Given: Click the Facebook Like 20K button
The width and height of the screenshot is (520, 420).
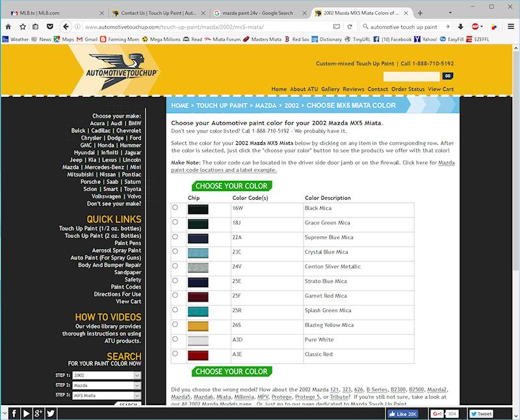Looking at the screenshot, I should click(x=402, y=413).
